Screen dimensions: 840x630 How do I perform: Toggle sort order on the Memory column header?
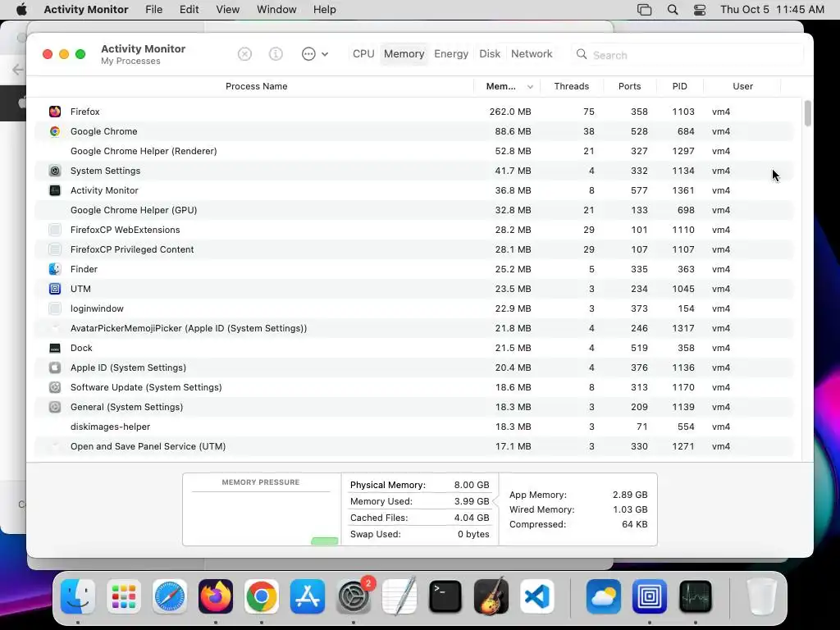point(507,86)
